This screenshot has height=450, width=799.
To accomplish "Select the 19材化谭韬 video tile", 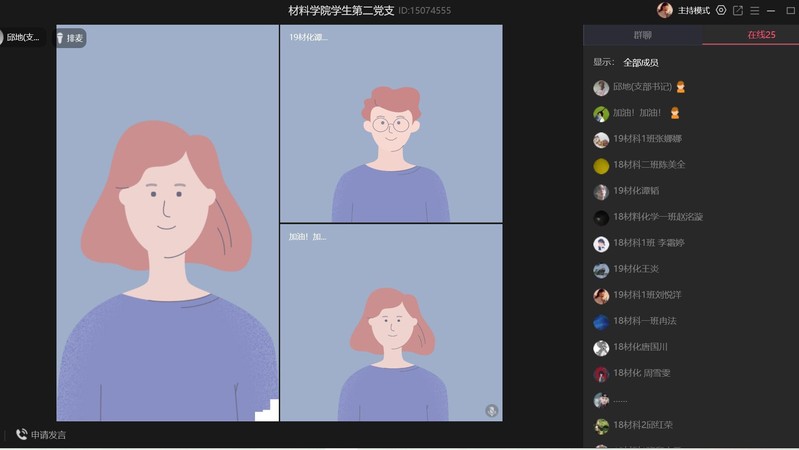I will (x=391, y=123).
